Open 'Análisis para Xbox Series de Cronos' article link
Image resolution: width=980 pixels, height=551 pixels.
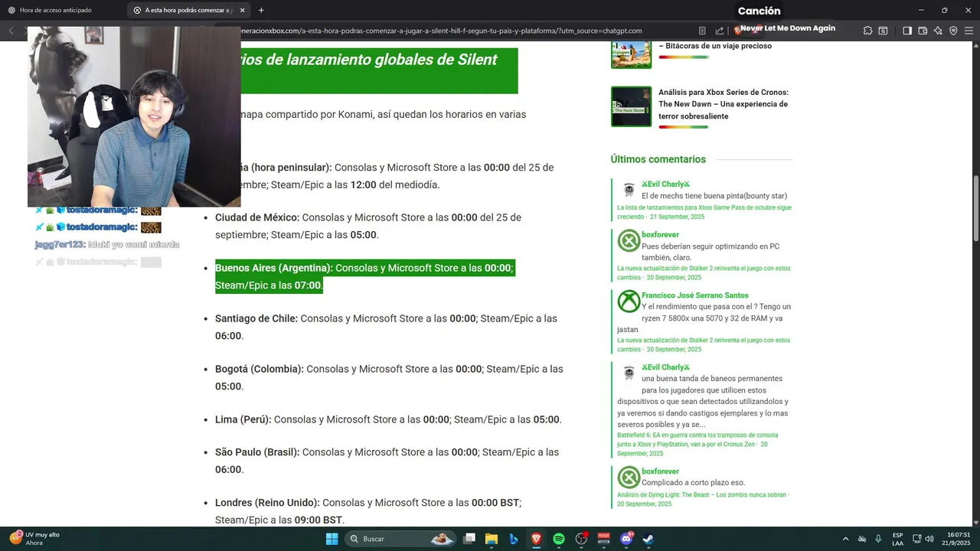coord(723,104)
